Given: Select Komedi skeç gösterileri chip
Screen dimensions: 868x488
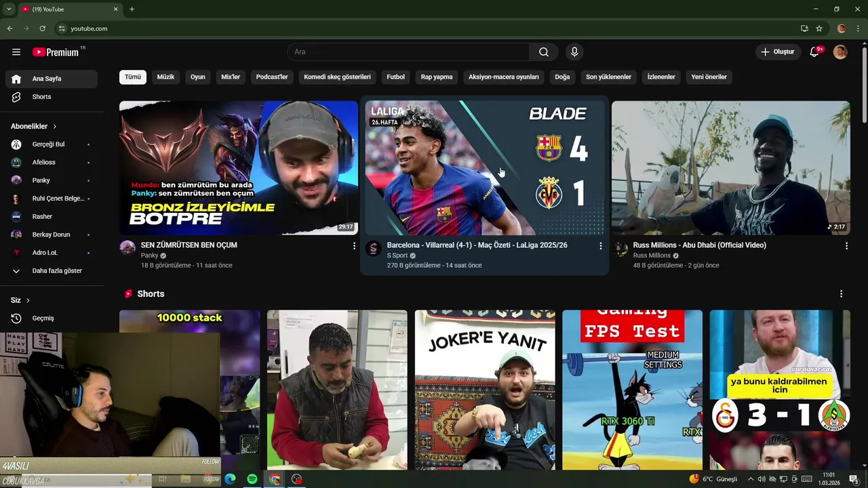Looking at the screenshot, I should [x=337, y=77].
